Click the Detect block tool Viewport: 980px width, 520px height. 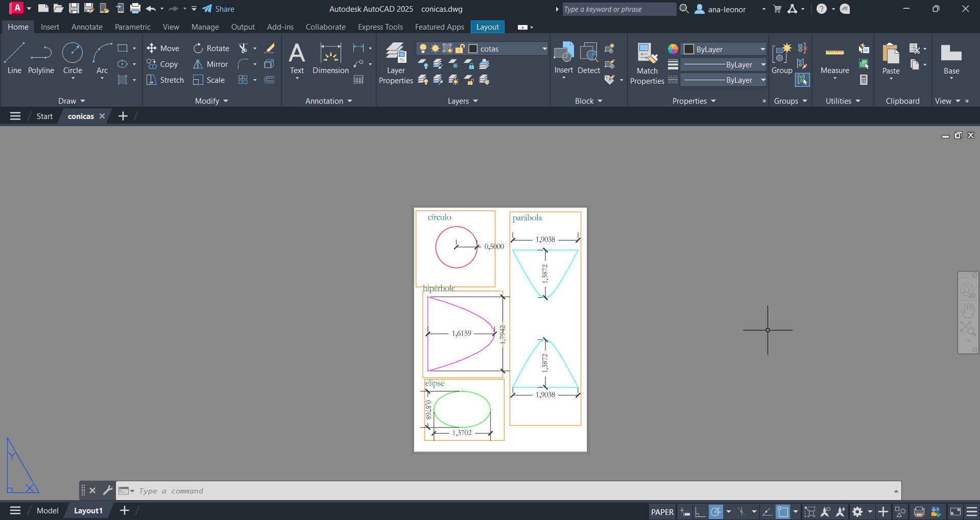pos(588,59)
